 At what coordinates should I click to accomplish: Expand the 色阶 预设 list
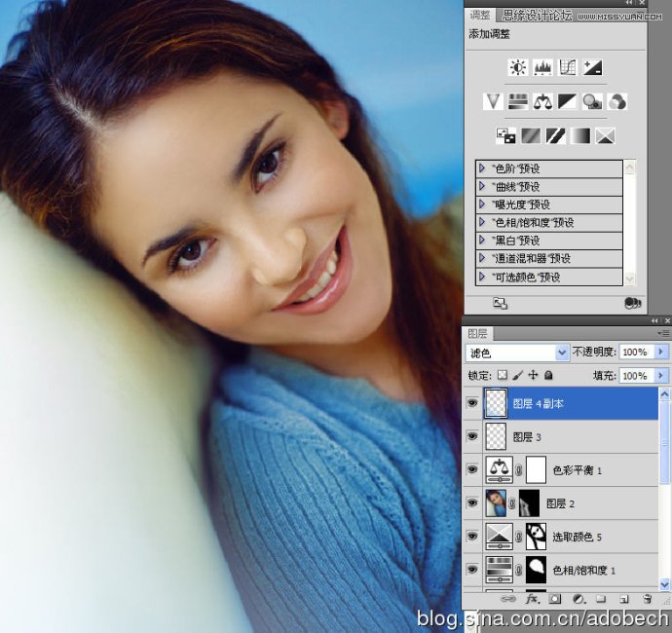click(x=482, y=168)
